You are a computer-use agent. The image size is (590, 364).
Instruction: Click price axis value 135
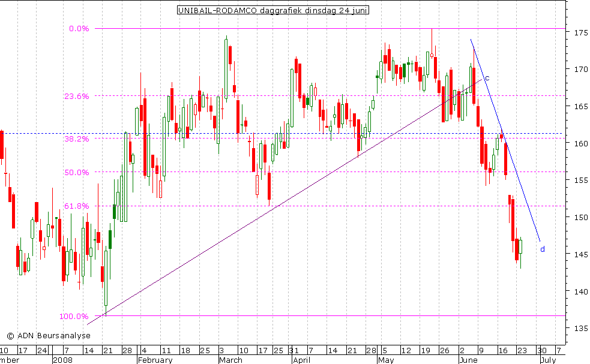coord(581,328)
